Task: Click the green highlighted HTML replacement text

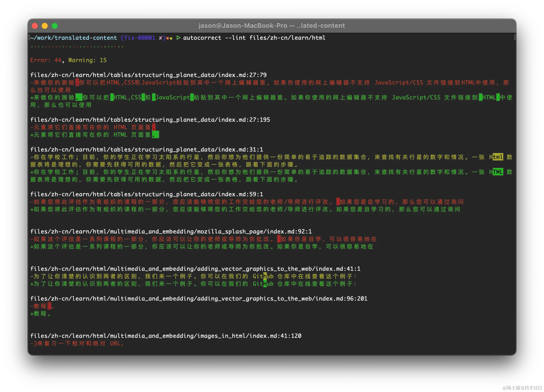Action: pyautogui.click(x=498, y=172)
